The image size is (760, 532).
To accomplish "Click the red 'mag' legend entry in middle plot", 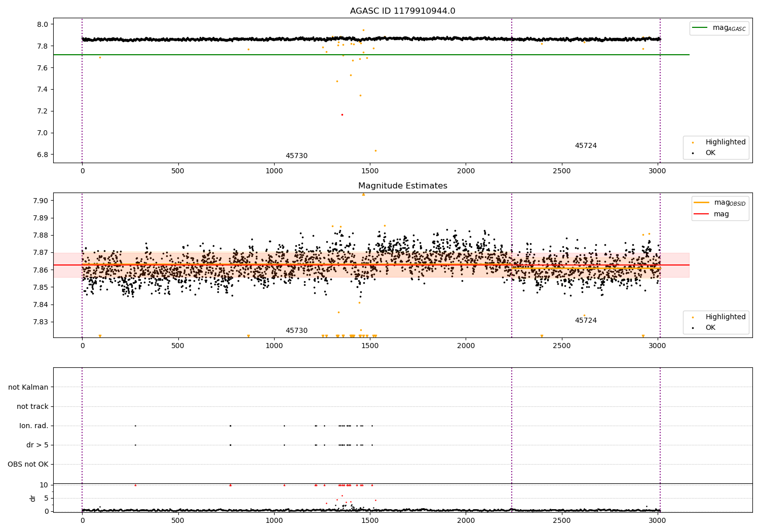I will pos(712,214).
